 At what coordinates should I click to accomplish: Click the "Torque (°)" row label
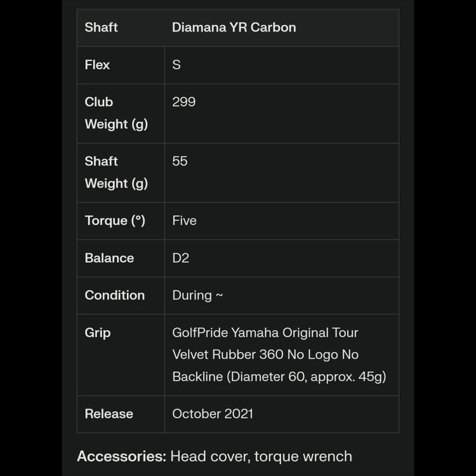coord(115,221)
